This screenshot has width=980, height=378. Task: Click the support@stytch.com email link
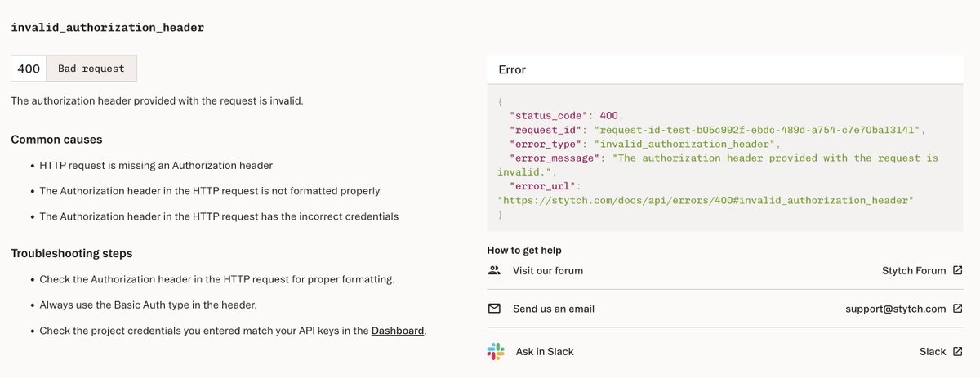896,309
